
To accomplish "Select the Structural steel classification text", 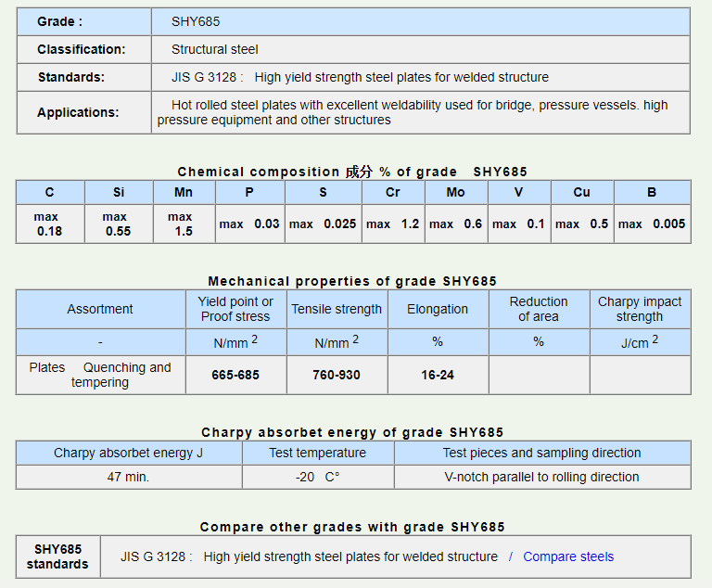I will pos(215,49).
